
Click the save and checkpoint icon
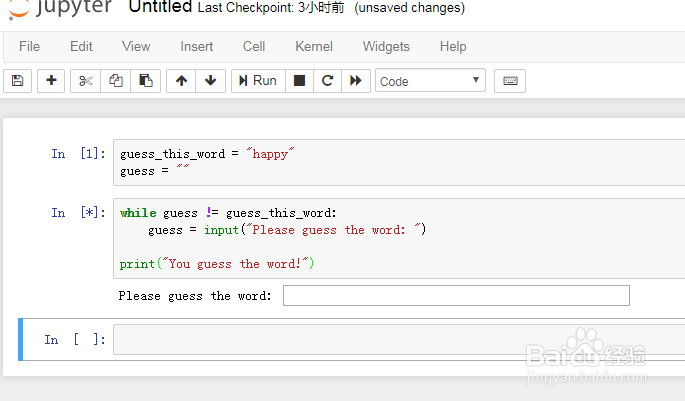click(17, 81)
